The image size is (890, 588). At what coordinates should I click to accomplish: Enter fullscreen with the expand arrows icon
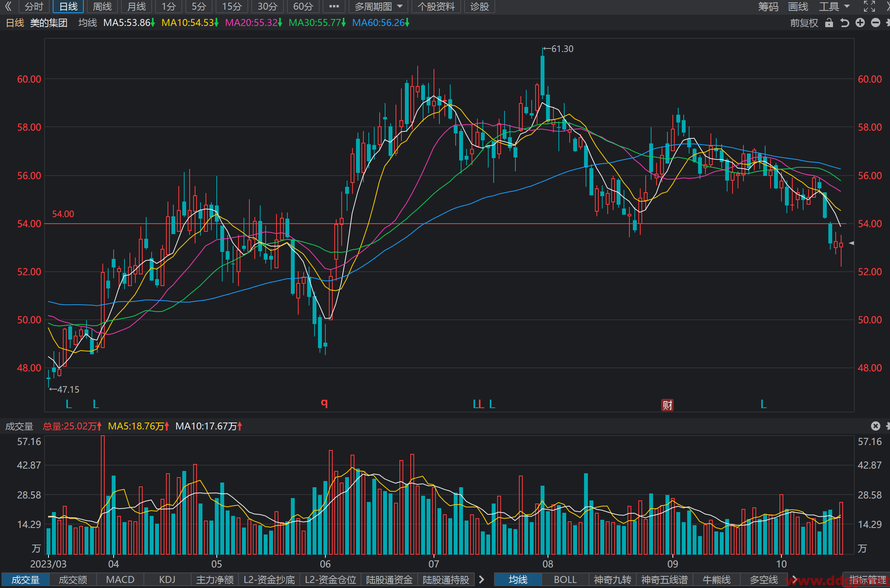(x=869, y=6)
